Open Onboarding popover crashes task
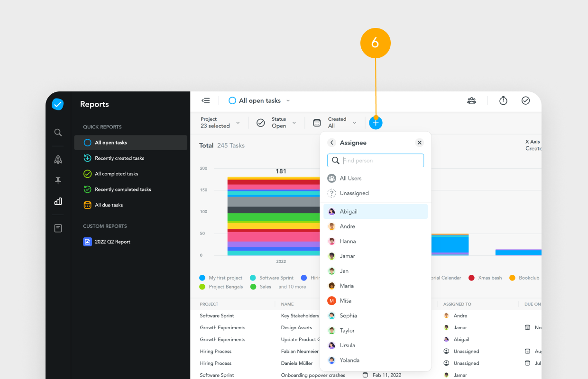Image resolution: width=588 pixels, height=379 pixels. [x=313, y=375]
